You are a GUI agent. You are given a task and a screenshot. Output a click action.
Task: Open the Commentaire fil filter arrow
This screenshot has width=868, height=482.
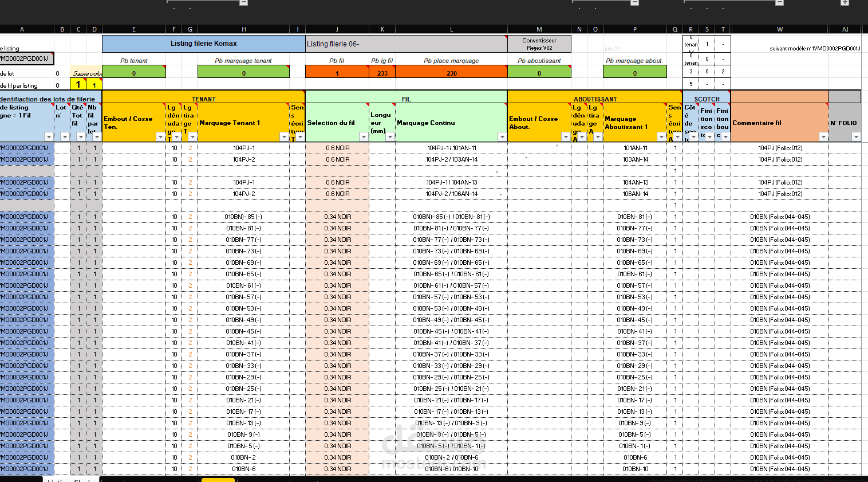[823, 136]
